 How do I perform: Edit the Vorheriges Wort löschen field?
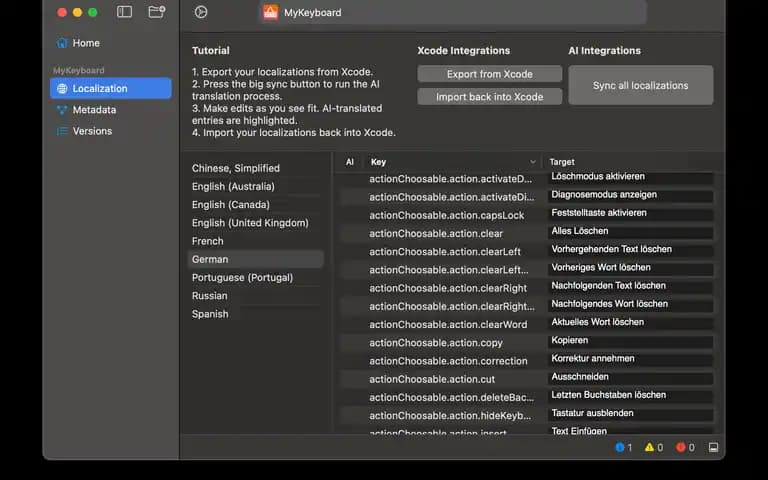(x=630, y=267)
